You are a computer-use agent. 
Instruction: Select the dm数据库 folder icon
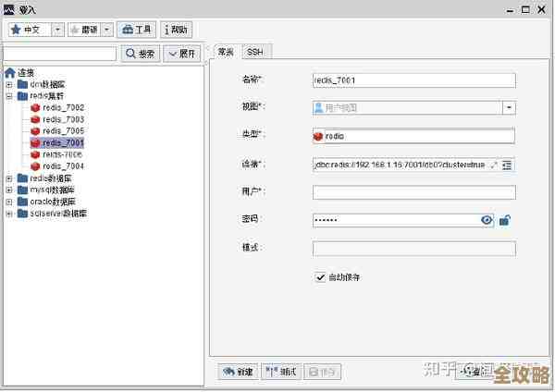[x=22, y=84]
